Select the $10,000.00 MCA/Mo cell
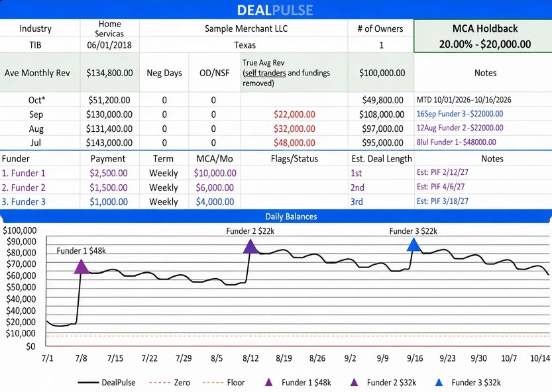Image resolution: width=552 pixels, height=392 pixels. coord(215,173)
